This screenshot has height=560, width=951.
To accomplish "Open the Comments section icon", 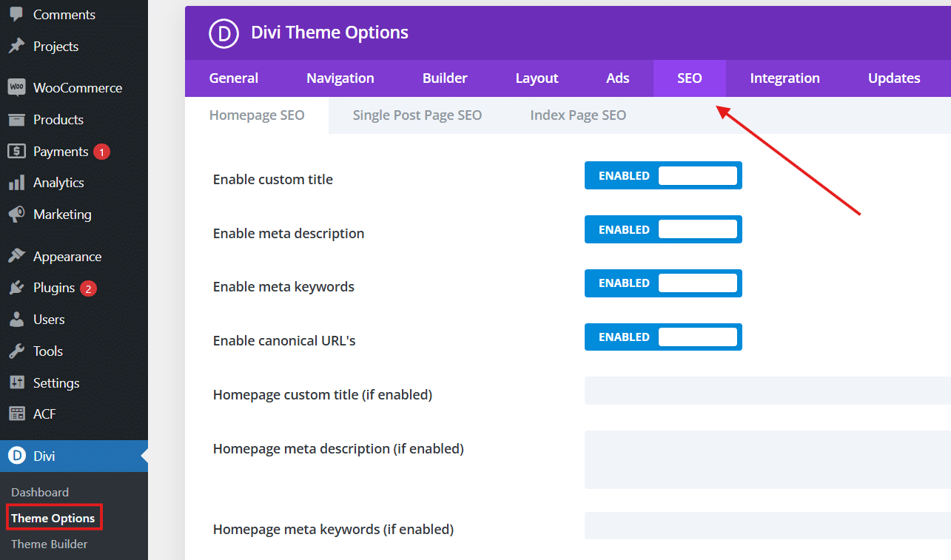I will pyautogui.click(x=18, y=14).
